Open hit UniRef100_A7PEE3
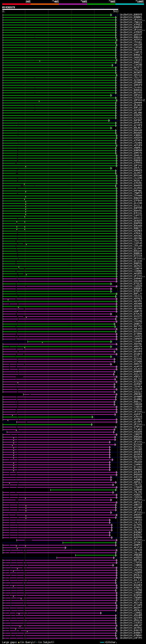The image size is (146, 644). [131, 25]
